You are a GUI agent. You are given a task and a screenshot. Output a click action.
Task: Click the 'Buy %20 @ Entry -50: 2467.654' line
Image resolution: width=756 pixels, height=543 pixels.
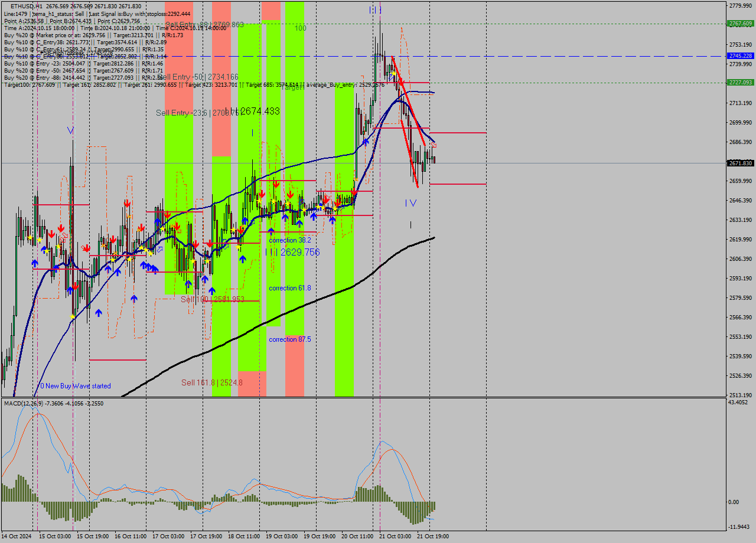tap(83, 70)
